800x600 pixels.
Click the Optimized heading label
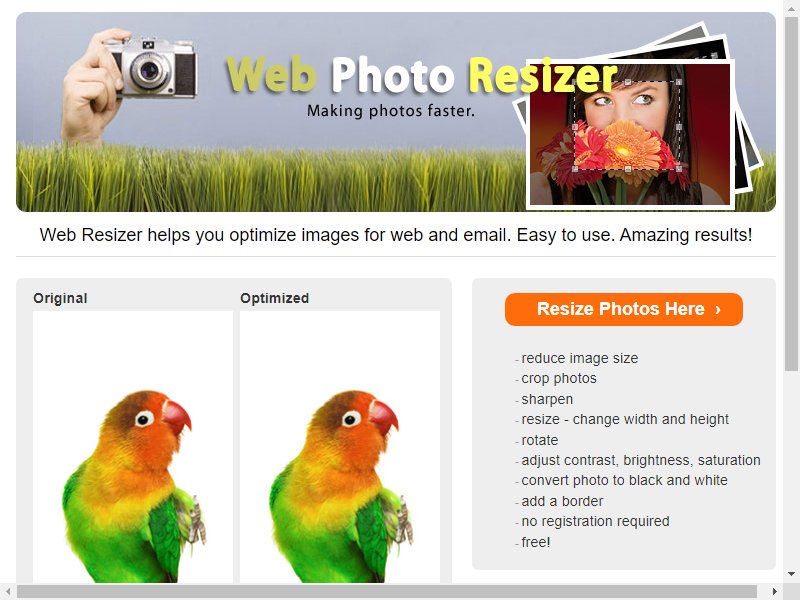(x=274, y=298)
